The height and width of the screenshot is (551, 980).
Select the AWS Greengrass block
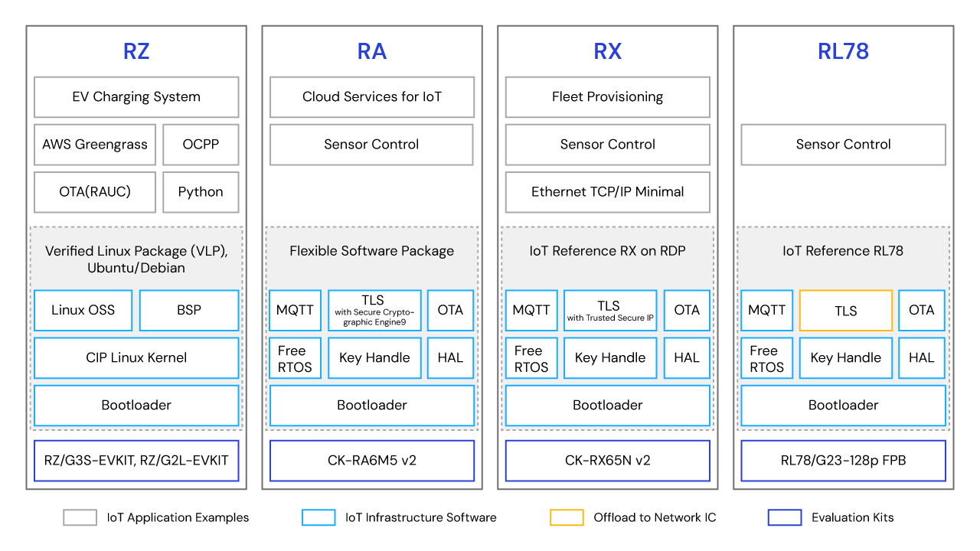point(94,145)
